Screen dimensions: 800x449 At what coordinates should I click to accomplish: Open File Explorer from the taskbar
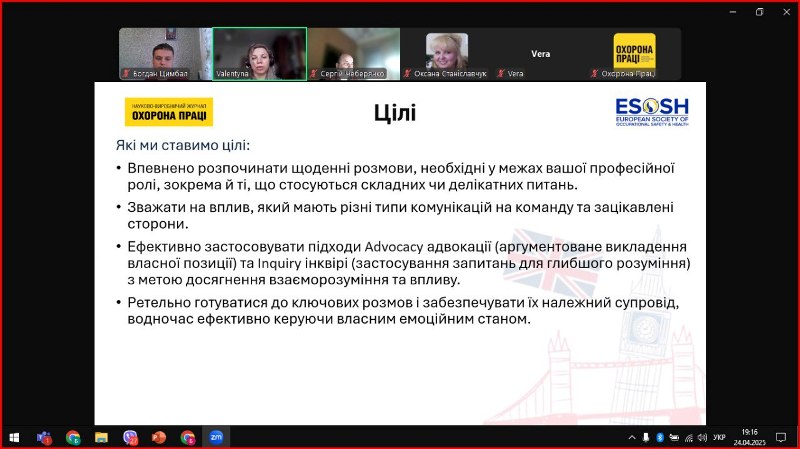click(101, 437)
